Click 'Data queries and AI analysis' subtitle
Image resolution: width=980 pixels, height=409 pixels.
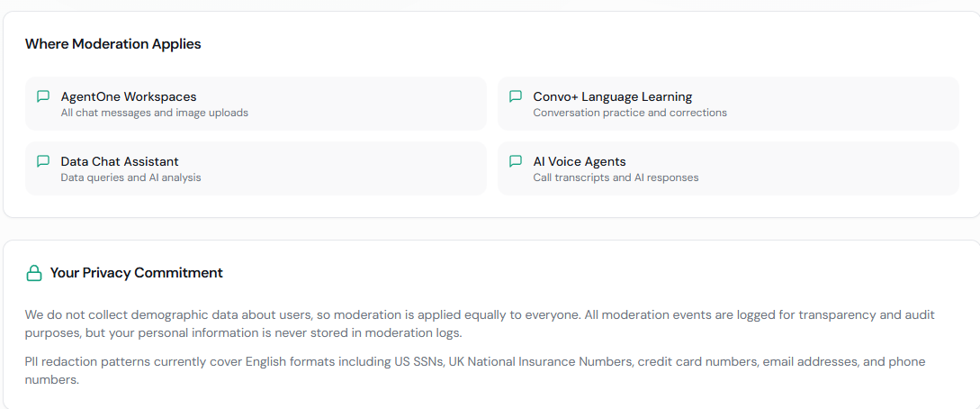pyautogui.click(x=130, y=177)
